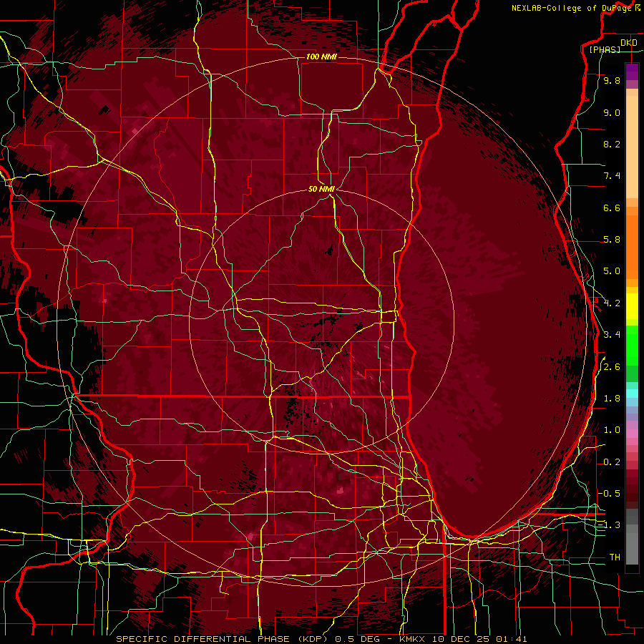Click the -1.3 value on the scale
This screenshot has height=644, width=644.
[x=609, y=525]
